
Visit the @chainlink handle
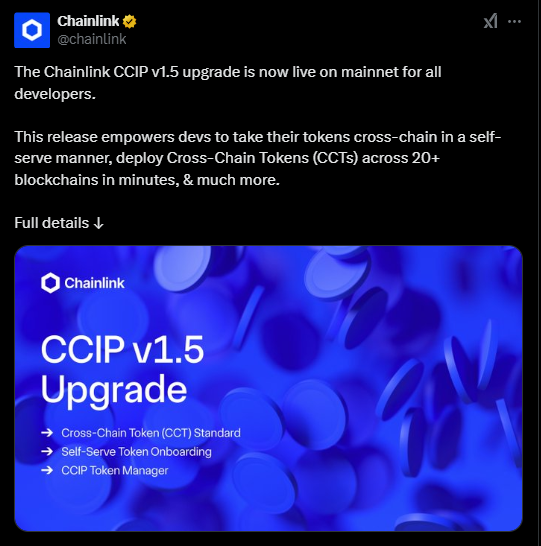click(92, 39)
